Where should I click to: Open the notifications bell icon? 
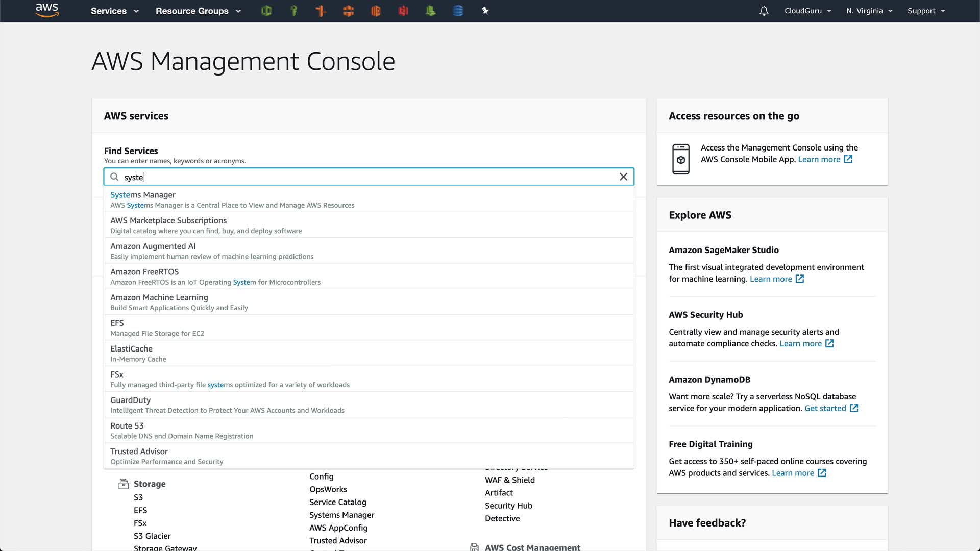[x=764, y=11]
